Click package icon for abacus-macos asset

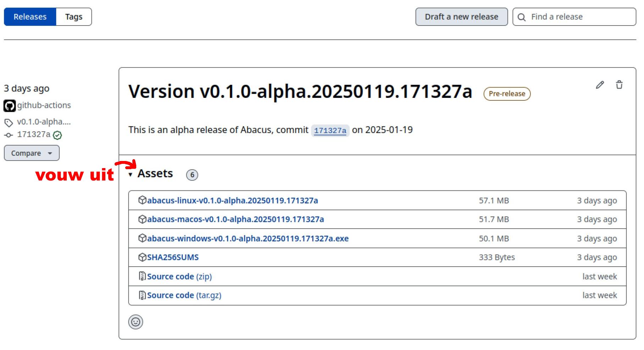(x=142, y=219)
